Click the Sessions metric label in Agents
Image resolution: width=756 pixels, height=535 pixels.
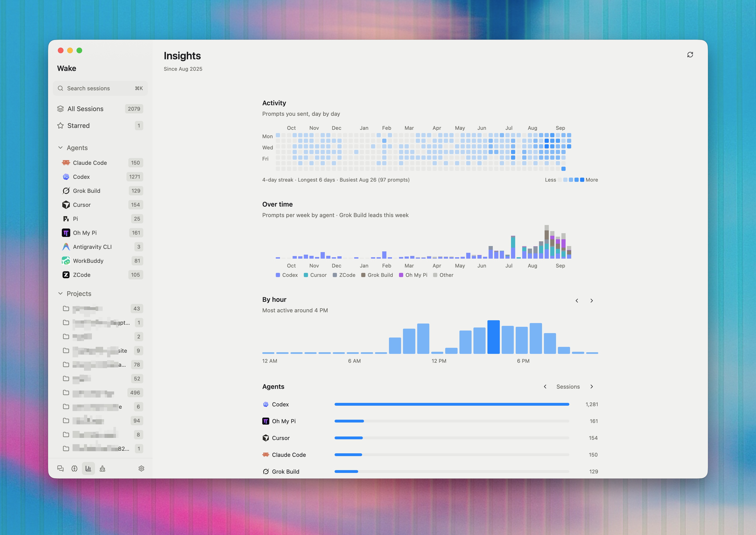click(568, 387)
